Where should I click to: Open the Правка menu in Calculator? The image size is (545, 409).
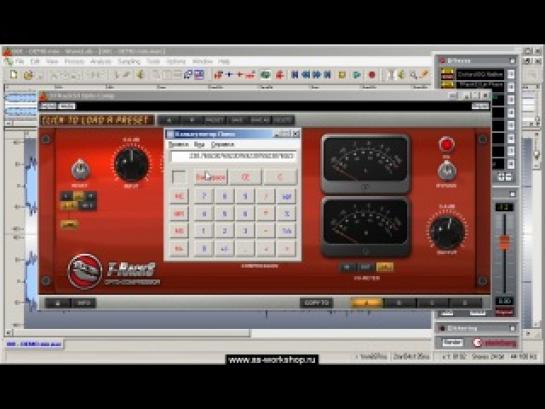click(178, 144)
